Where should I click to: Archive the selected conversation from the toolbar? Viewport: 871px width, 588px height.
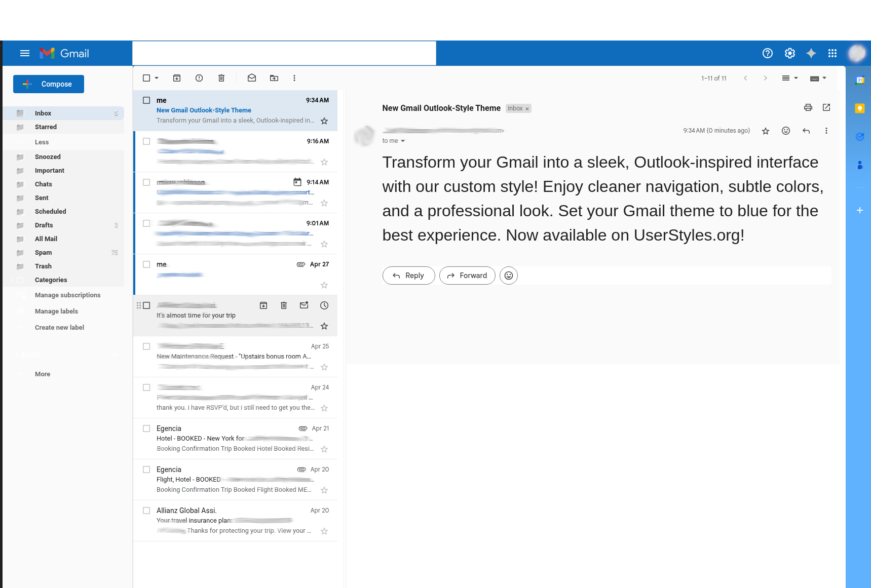176,77
